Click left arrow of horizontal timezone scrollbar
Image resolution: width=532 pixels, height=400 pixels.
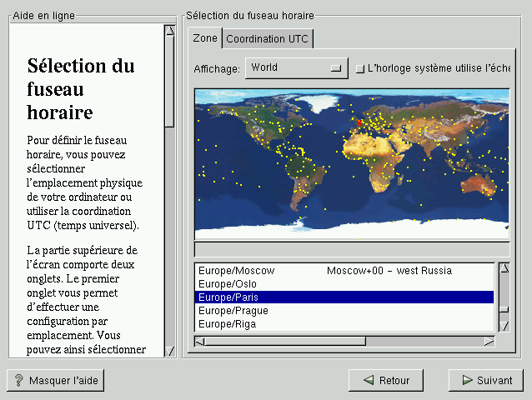click(199, 341)
